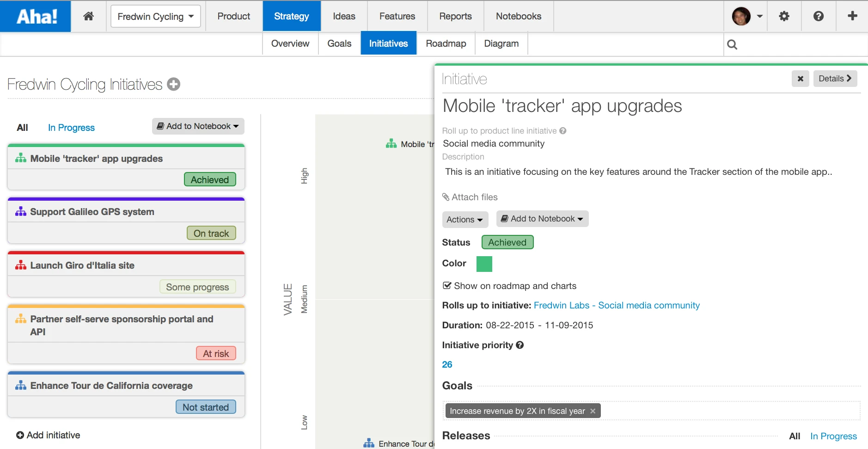Open the Strategy menu
This screenshot has width=868, height=449.
pos(292,16)
